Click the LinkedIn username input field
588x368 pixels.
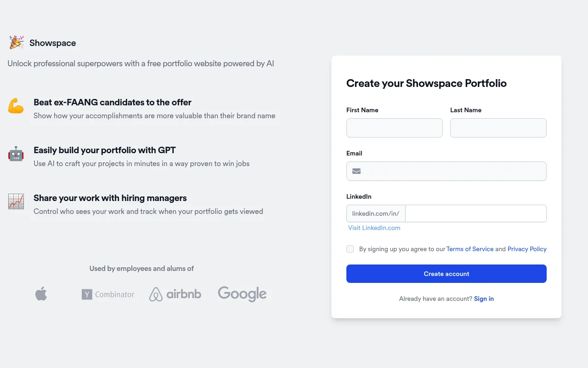[476, 213]
